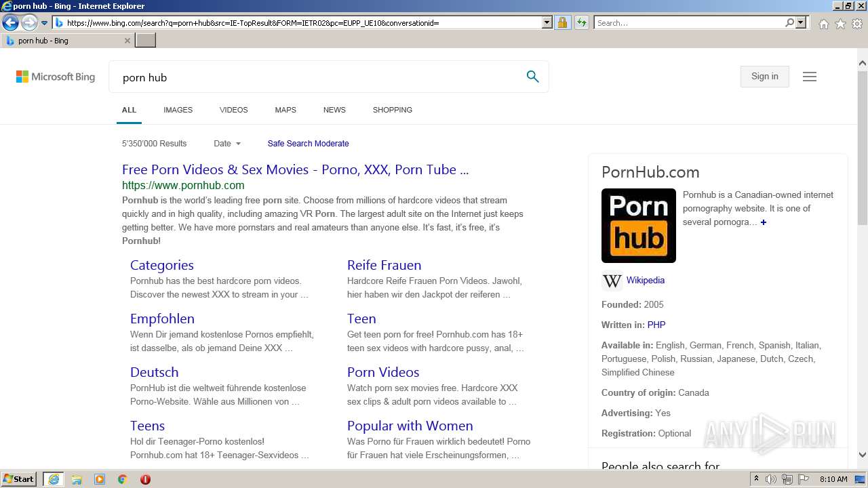Click the vertical scrollbar thumb
868x488 pixels.
point(863,148)
